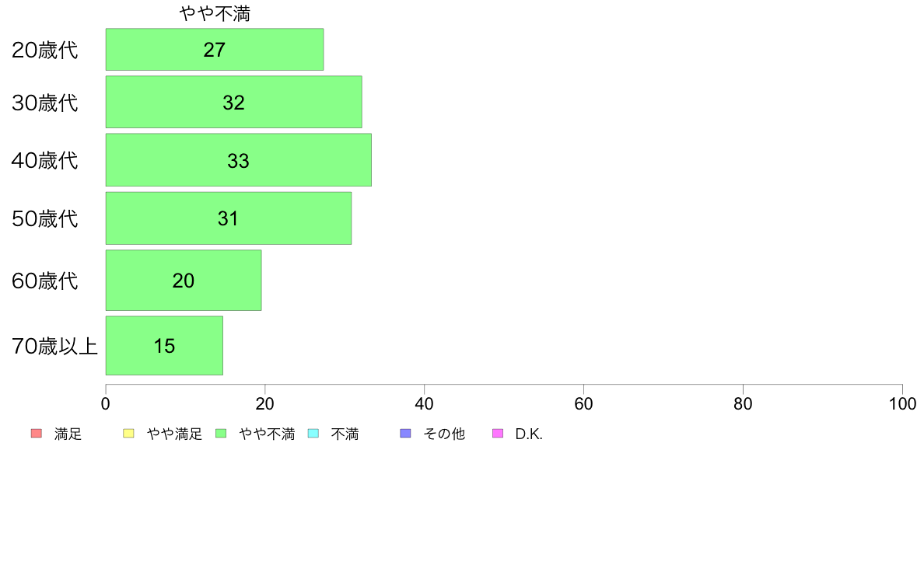
Task: Click the yellow やや満足 legend swatch
Action: point(128,434)
